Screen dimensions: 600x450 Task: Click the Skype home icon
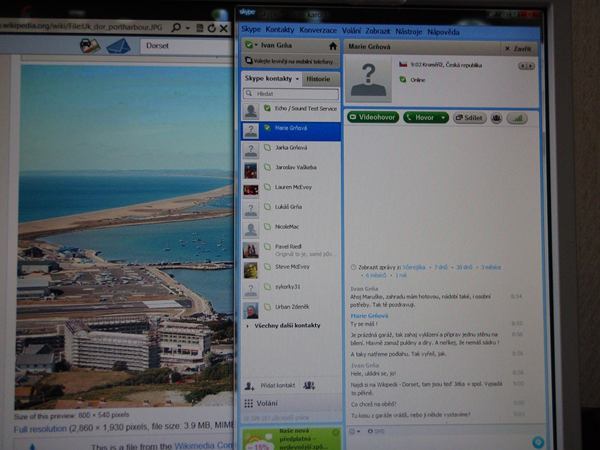pyautogui.click(x=333, y=46)
